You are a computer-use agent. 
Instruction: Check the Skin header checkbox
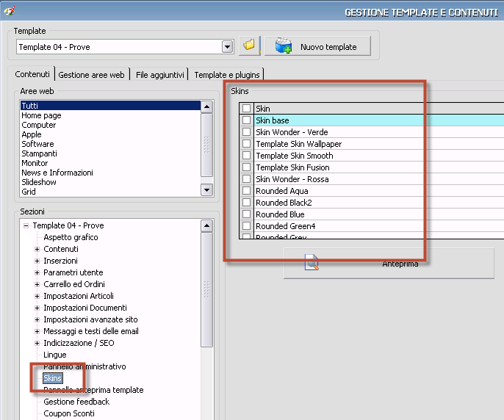click(x=247, y=108)
